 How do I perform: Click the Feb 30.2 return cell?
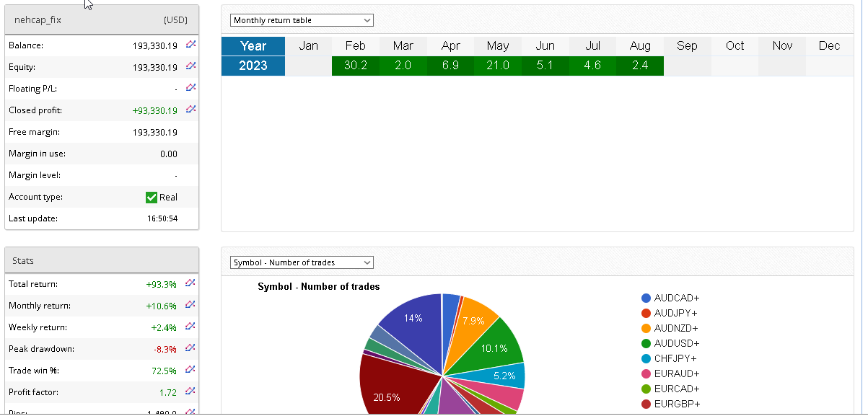pyautogui.click(x=355, y=66)
